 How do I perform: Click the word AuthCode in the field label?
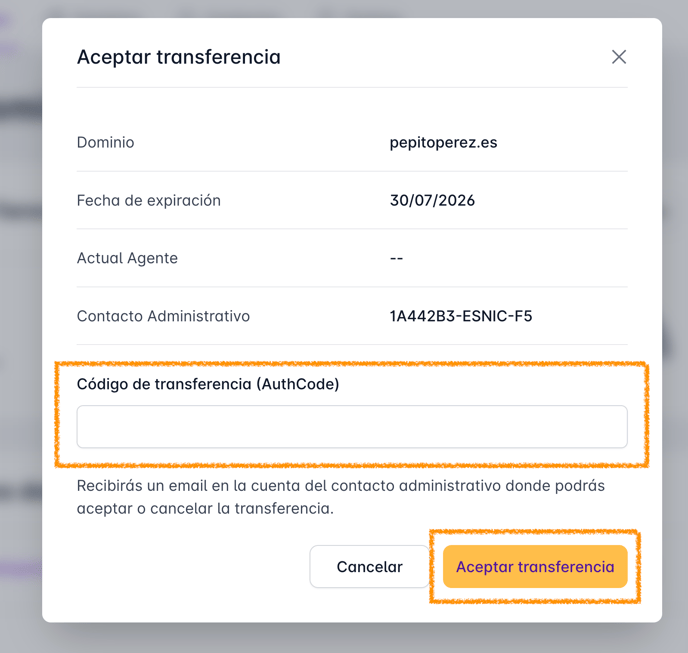[298, 384]
